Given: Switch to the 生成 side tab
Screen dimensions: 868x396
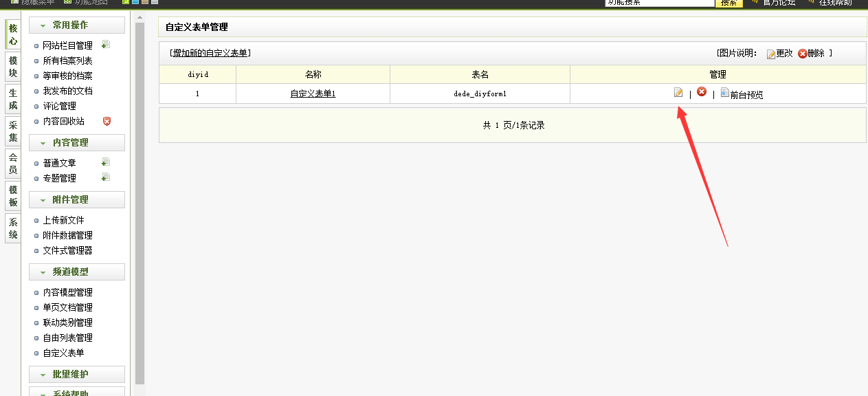Looking at the screenshot, I should click(12, 99).
